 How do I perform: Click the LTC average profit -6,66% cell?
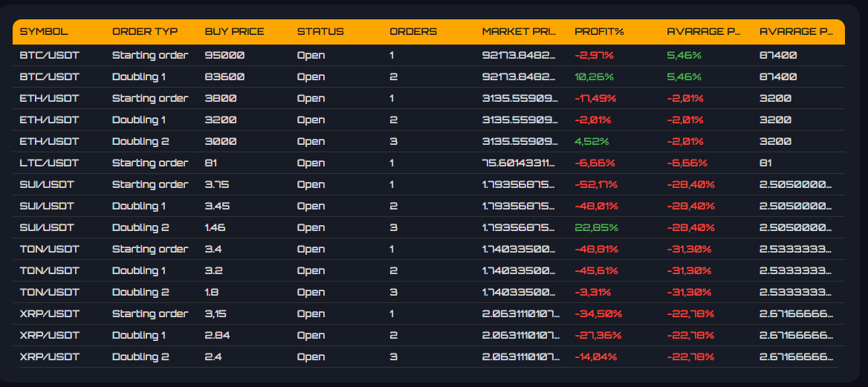coord(687,163)
